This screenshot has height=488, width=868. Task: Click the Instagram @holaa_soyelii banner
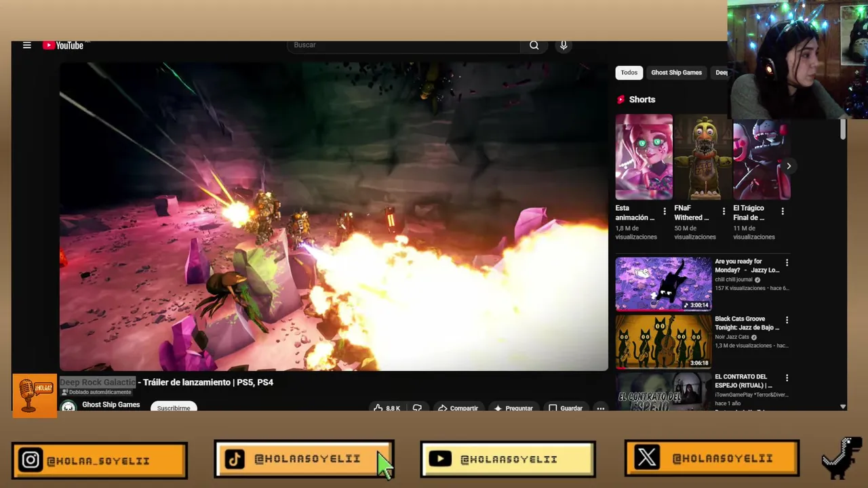[100, 460]
